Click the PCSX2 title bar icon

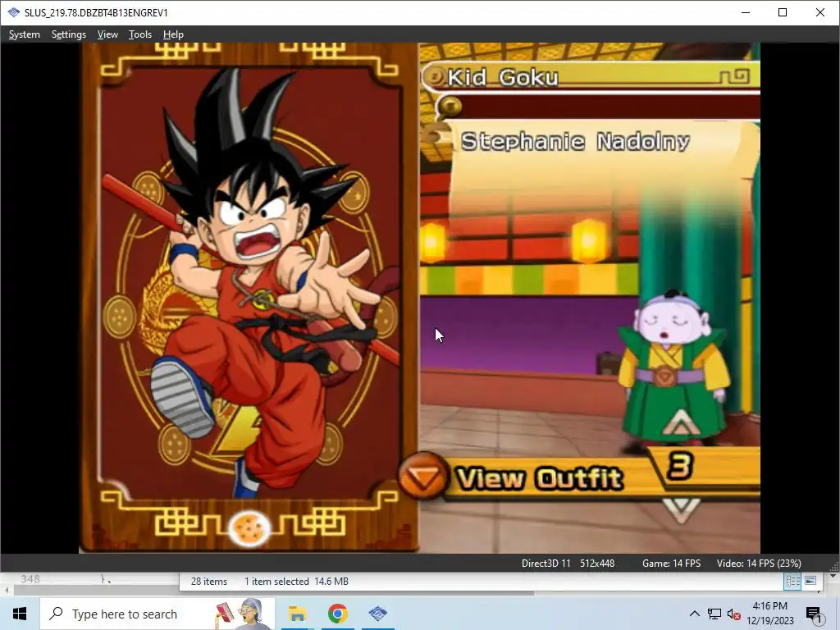pyautogui.click(x=13, y=12)
